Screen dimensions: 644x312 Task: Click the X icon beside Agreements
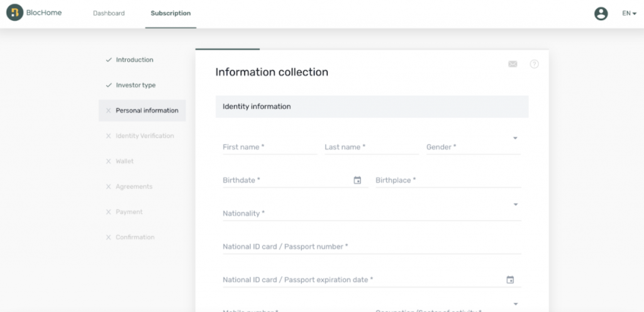tap(108, 187)
